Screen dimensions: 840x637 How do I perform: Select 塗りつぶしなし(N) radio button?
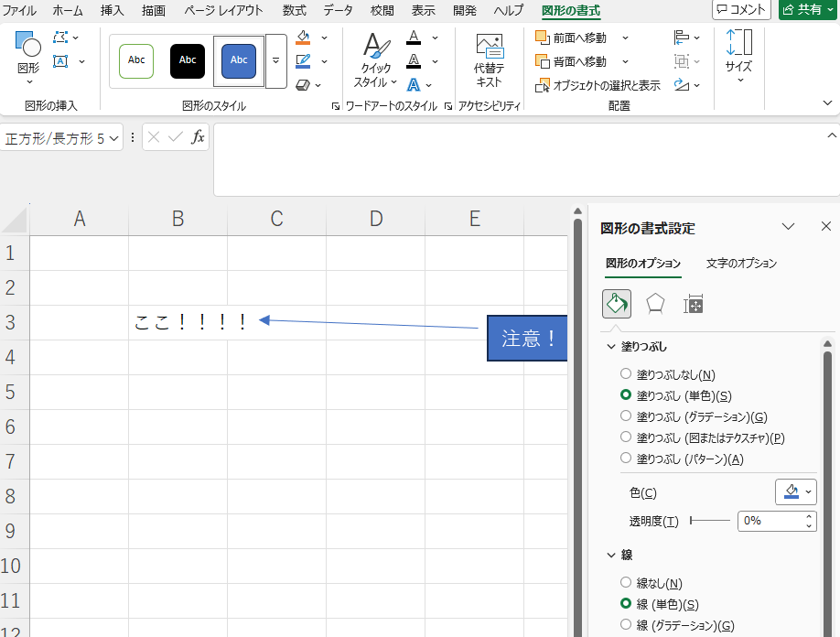click(x=626, y=373)
